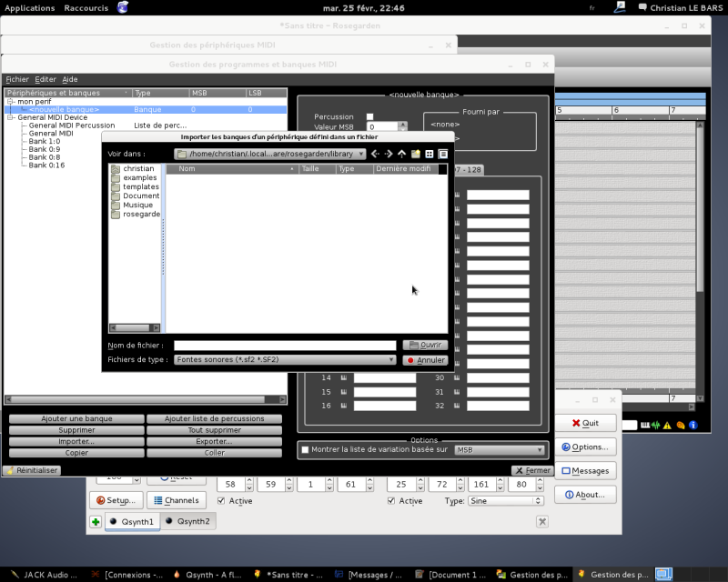Toggle the Percussion checkbox

[370, 117]
